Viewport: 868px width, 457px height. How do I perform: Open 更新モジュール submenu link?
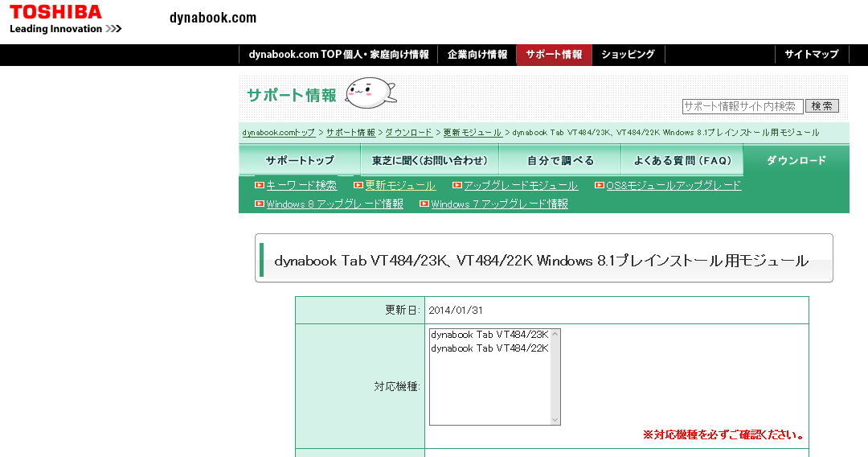[400, 186]
